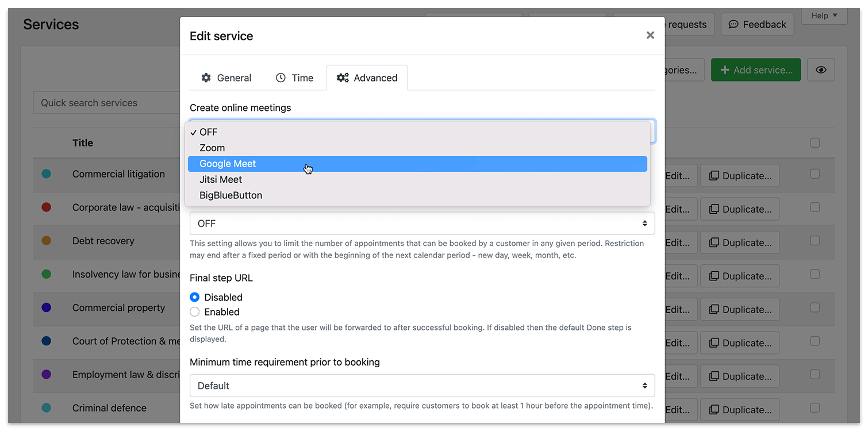Click the Services page heading
Image resolution: width=868 pixels, height=431 pixels.
(x=51, y=24)
